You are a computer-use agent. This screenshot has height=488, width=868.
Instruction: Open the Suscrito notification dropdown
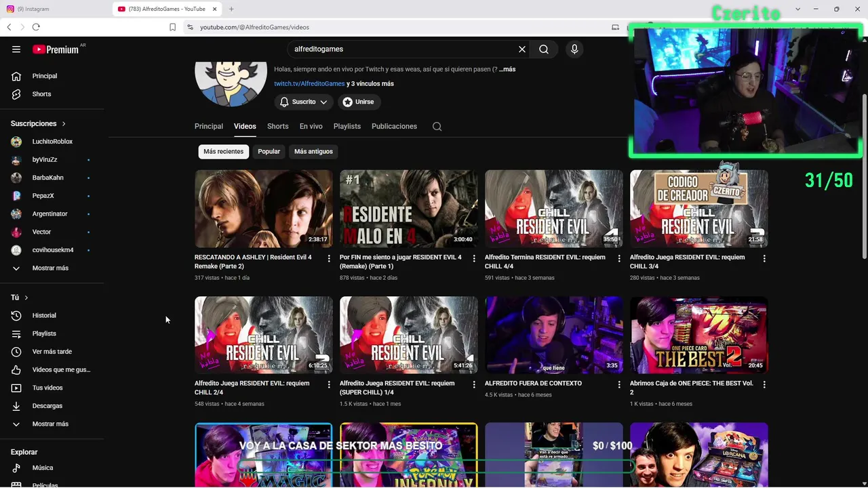click(304, 102)
